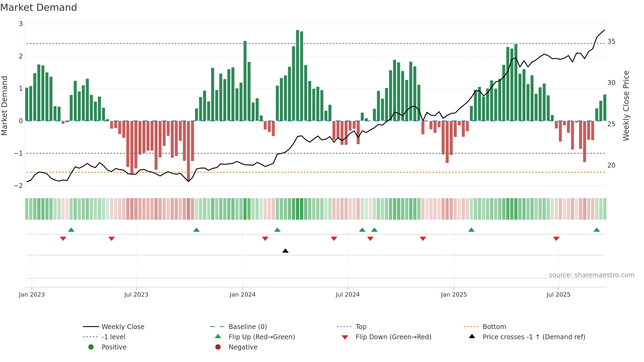
Task: Toggle the Weekly Close legend entry
Action: click(114, 327)
